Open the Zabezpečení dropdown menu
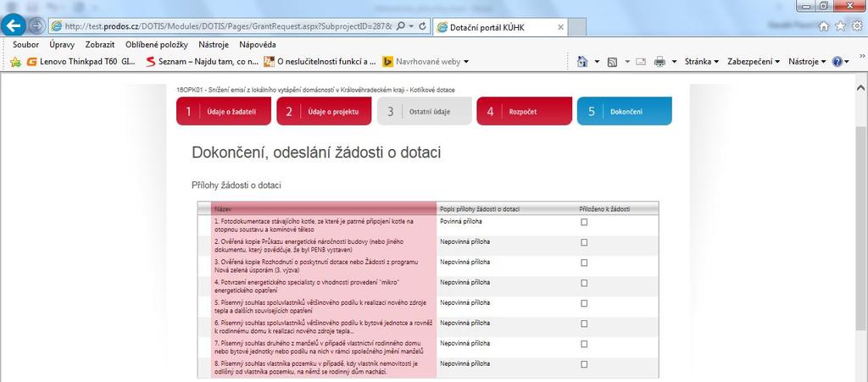This screenshot has width=868, height=382. [x=754, y=62]
